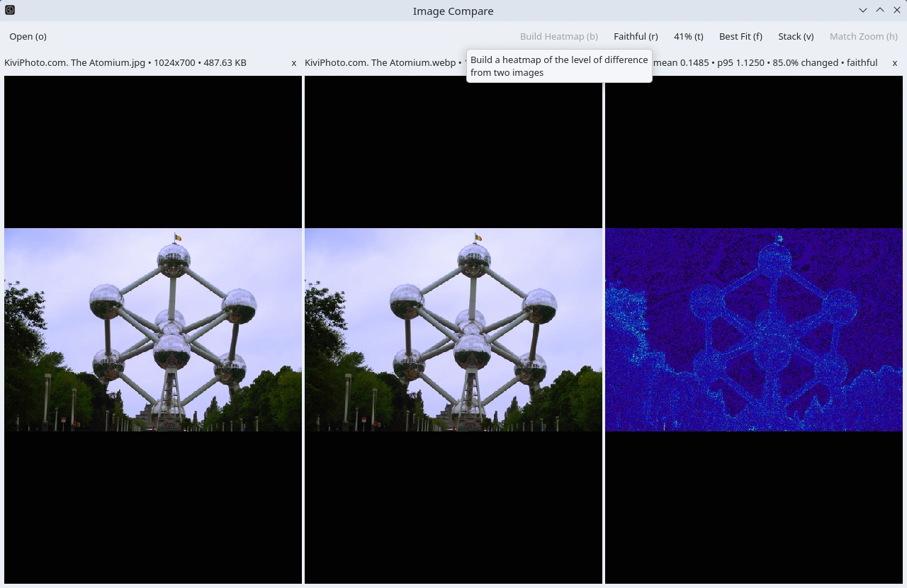Viewport: 907px width, 588px height.
Task: Open an image with Open (o)
Action: pos(28,36)
